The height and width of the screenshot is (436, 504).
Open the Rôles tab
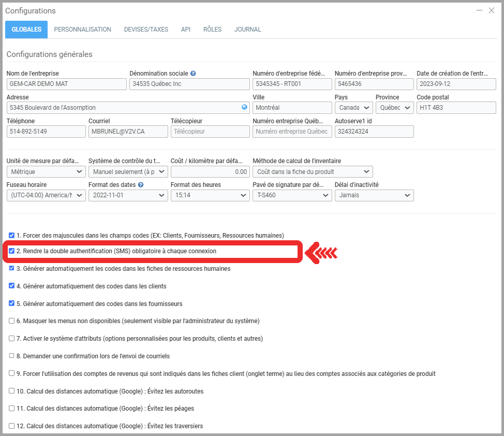tap(212, 30)
